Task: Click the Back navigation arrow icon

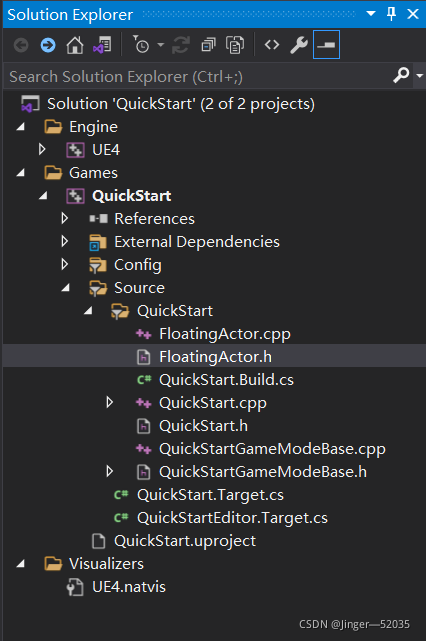Action: tap(21, 45)
